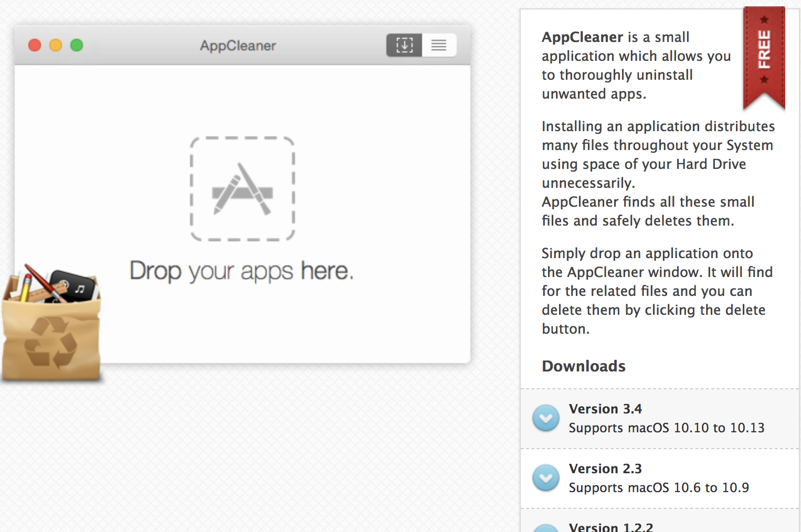
Task: Switch to drop zone view in AppCleaner toolbar
Action: [x=404, y=45]
